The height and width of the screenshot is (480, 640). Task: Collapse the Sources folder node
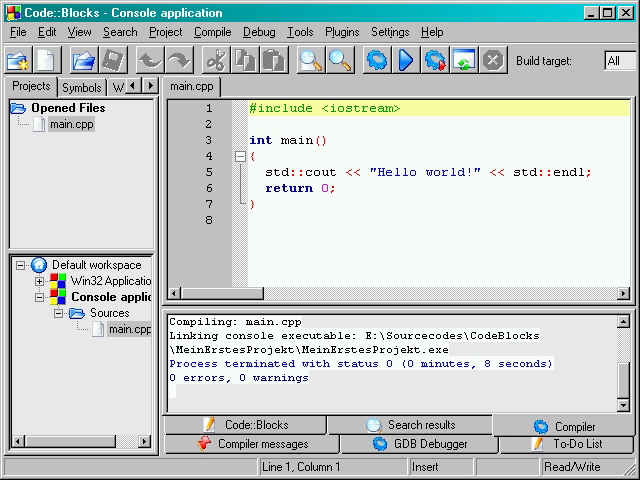click(58, 313)
